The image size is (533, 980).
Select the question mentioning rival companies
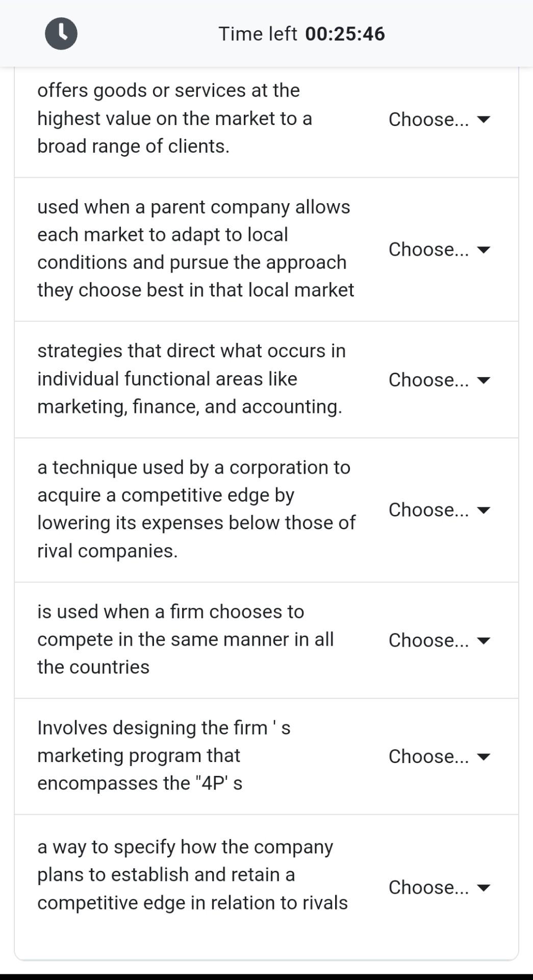pyautogui.click(x=196, y=508)
